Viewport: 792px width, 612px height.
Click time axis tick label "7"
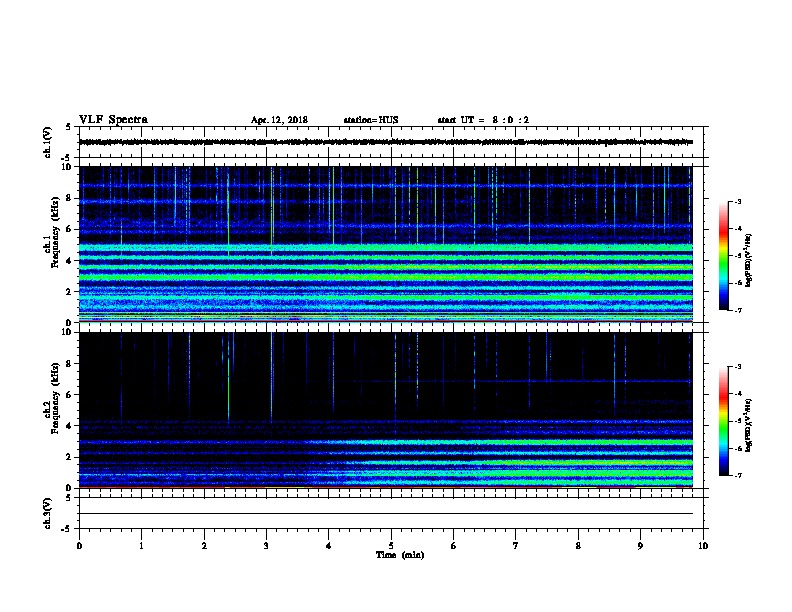pos(516,546)
